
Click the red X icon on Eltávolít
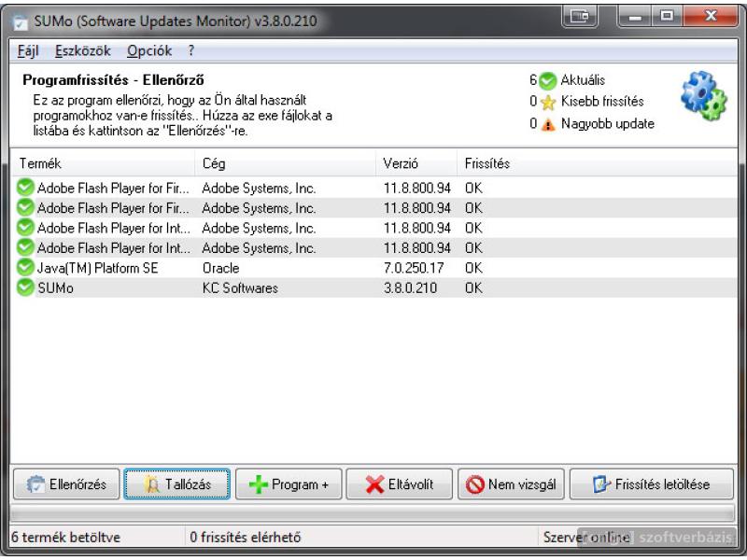click(x=374, y=484)
